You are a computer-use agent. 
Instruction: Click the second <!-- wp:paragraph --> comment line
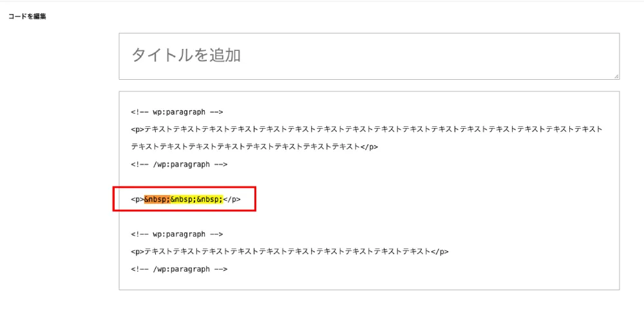point(177,234)
